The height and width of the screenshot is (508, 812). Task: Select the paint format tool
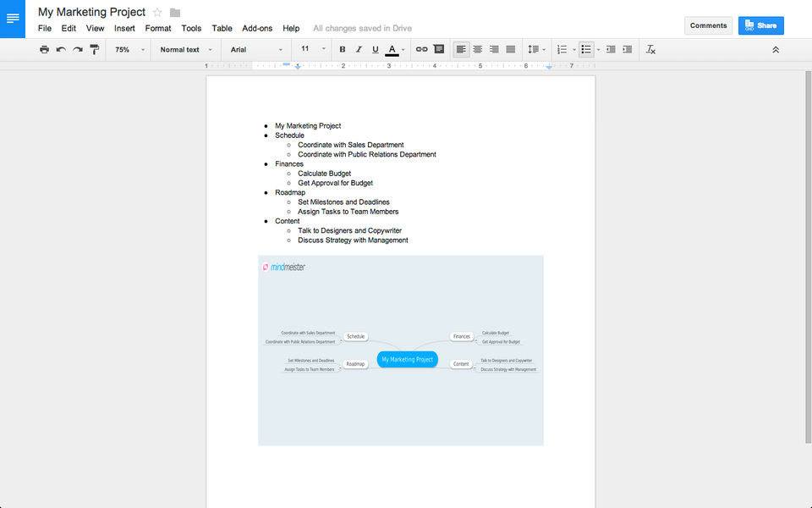click(x=95, y=50)
